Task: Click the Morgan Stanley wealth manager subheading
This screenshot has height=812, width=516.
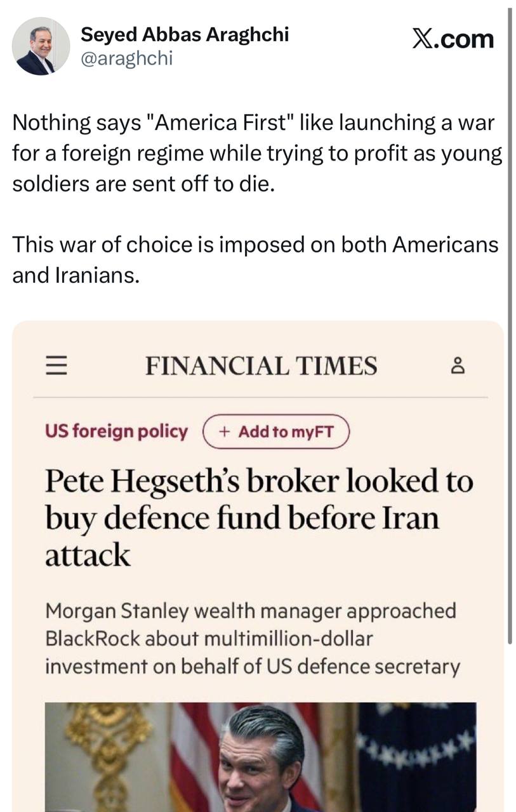Action: [x=252, y=639]
